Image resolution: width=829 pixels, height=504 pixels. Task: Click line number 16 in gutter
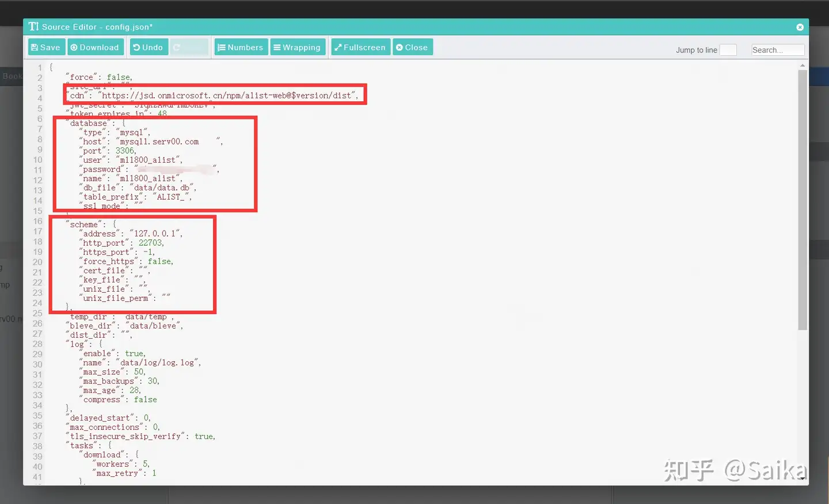click(37, 221)
